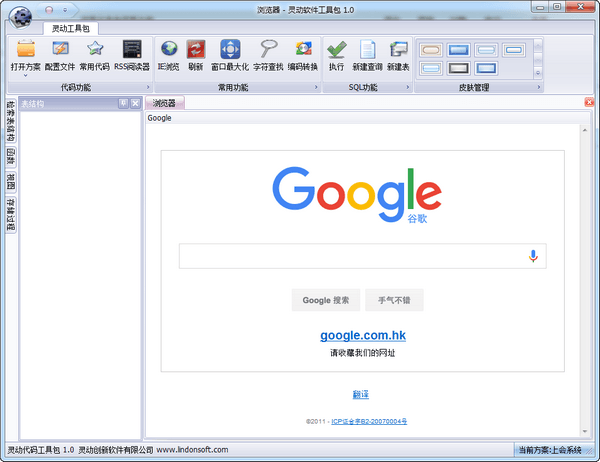Apply the fourth skin in first row
The width and height of the screenshot is (600, 462).
click(514, 50)
